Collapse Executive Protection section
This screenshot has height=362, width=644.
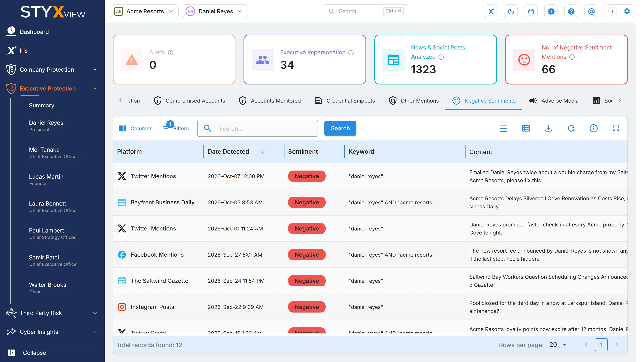coord(95,88)
